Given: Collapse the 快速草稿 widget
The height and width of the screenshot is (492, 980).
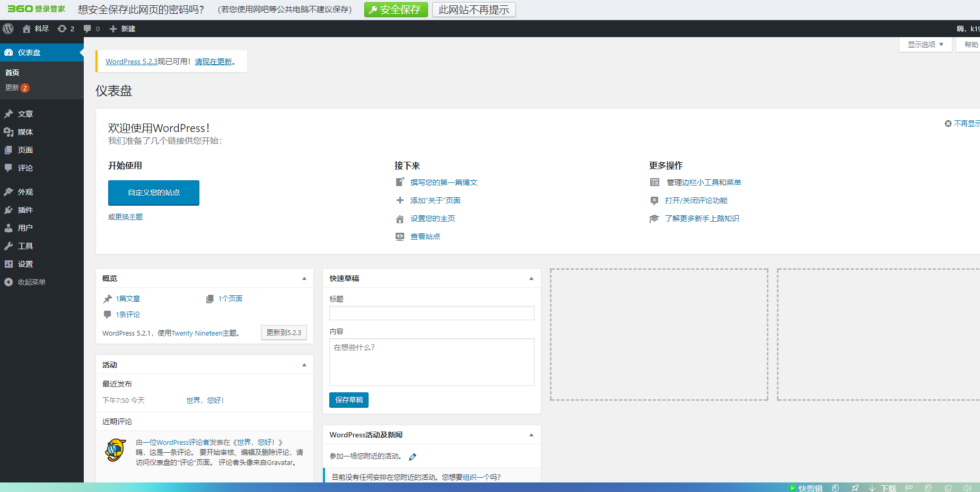Looking at the screenshot, I should click(x=531, y=278).
